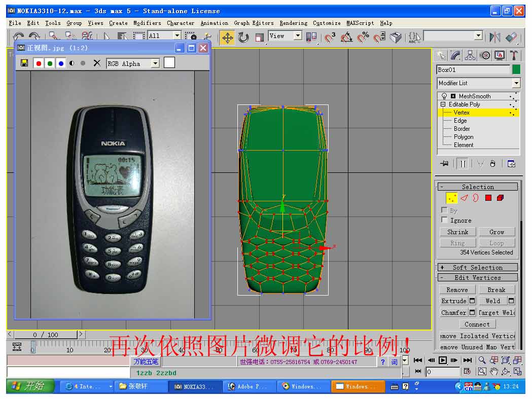Click the Pin Stack icon

(445, 164)
